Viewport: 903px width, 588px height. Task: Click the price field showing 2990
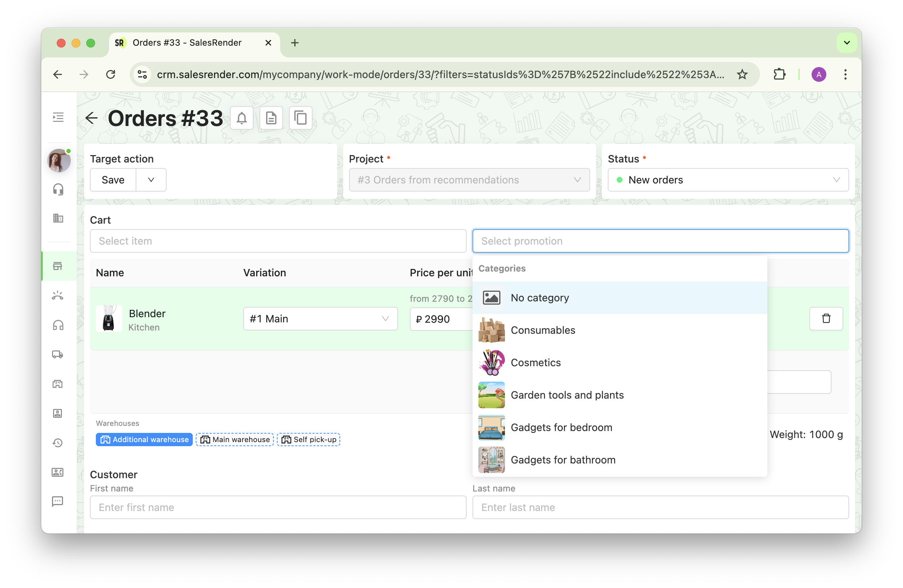(441, 319)
